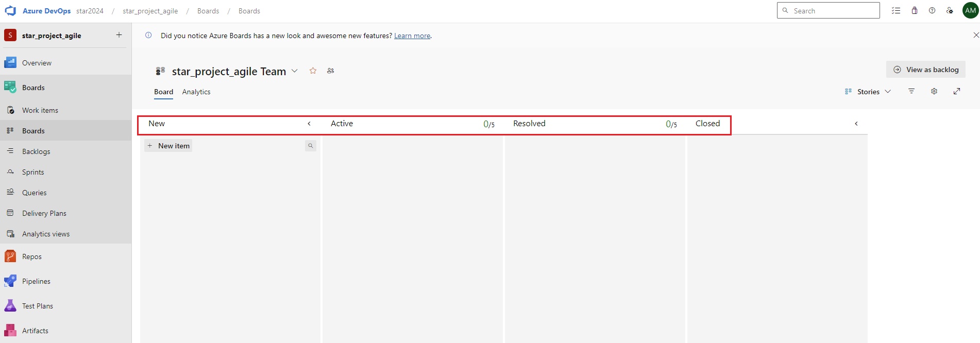Switch to the Analytics tab
Viewport: 980px width, 343px height.
(x=196, y=92)
